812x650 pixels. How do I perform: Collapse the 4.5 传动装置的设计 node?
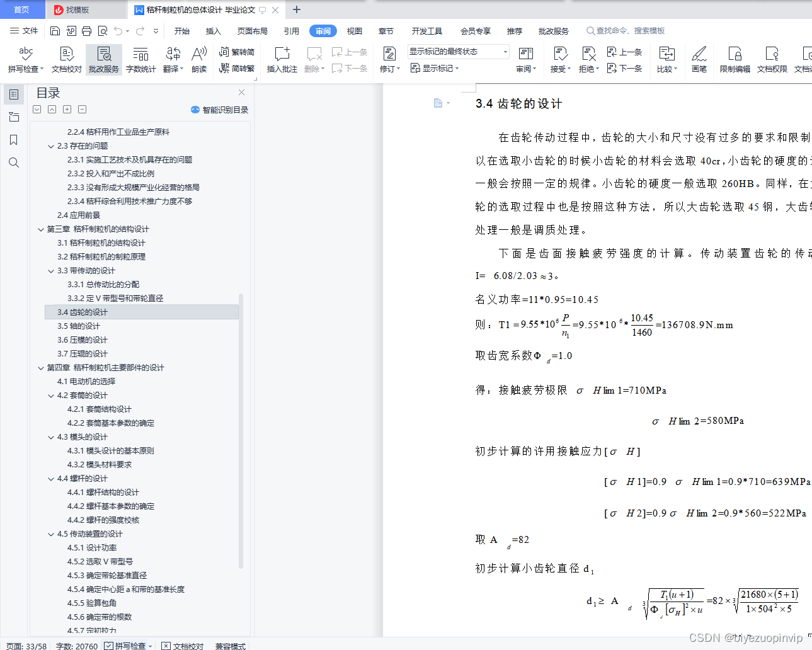click(51, 534)
